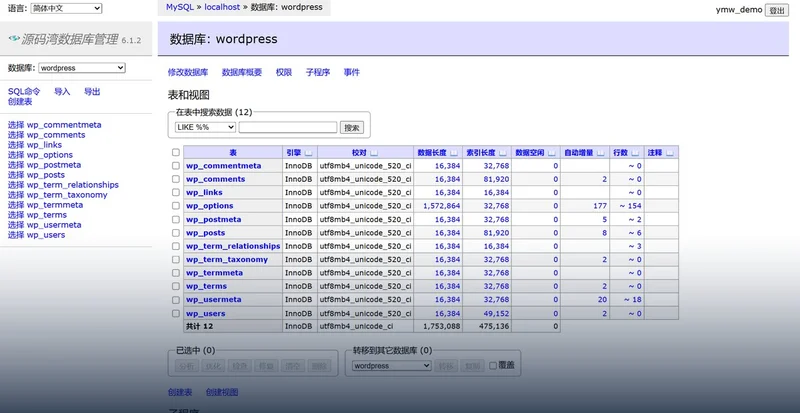Click the 475,136 total index length value
Viewport: 800px width, 413px height.
coord(494,326)
